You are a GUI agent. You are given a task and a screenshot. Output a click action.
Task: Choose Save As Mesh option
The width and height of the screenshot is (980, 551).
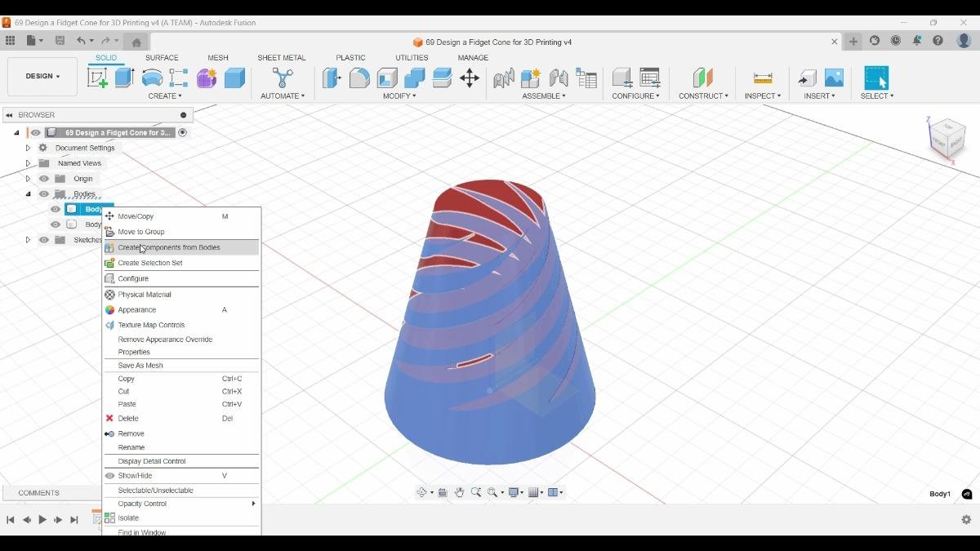181,366
